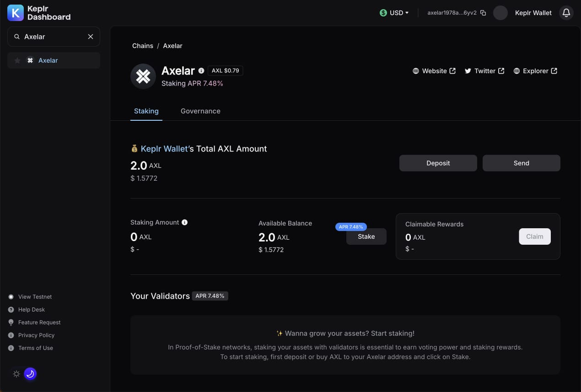Show Staking Amount info icon
The height and width of the screenshot is (392, 581).
click(185, 222)
